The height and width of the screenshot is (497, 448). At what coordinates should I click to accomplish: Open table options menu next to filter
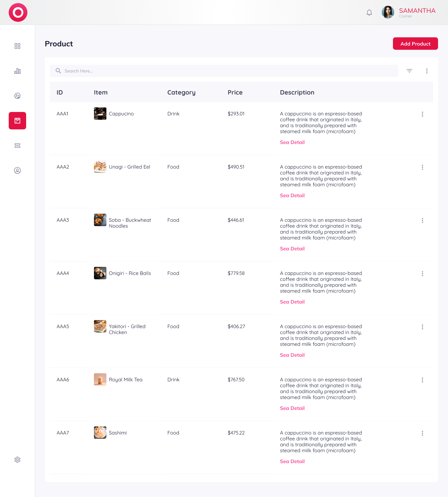(x=427, y=71)
